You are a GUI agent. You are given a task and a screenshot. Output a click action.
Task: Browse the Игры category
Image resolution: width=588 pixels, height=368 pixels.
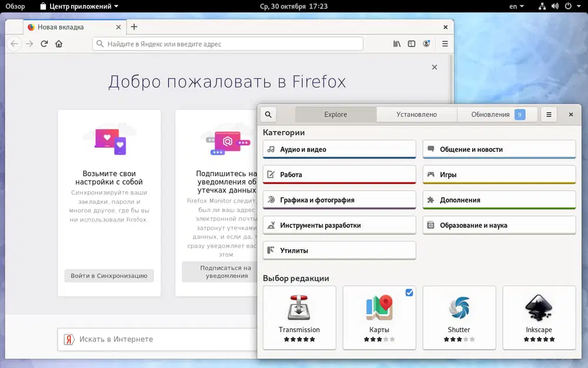coord(499,174)
